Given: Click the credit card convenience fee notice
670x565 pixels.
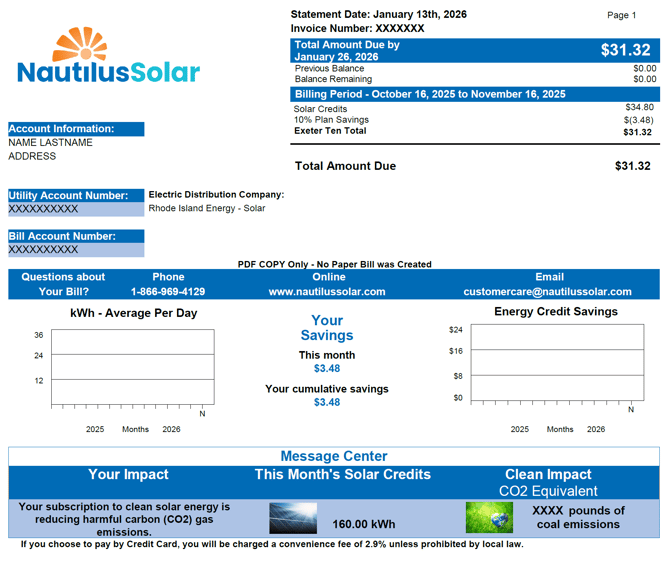Looking at the screenshot, I should coord(272,544).
